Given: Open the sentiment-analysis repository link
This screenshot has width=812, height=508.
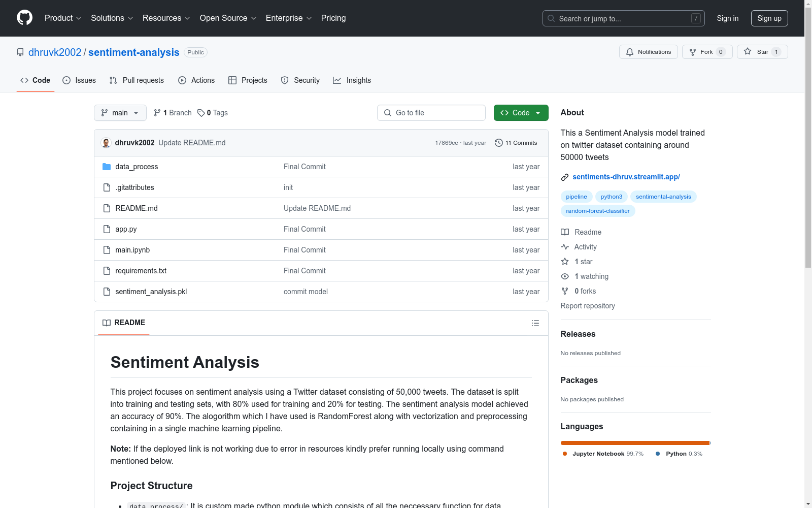Looking at the screenshot, I should [133, 52].
